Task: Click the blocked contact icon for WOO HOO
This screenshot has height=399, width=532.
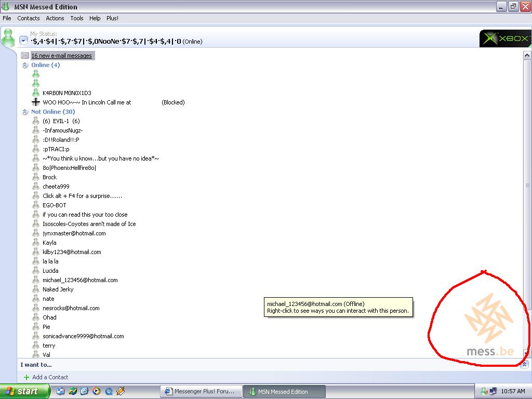Action: coord(36,102)
